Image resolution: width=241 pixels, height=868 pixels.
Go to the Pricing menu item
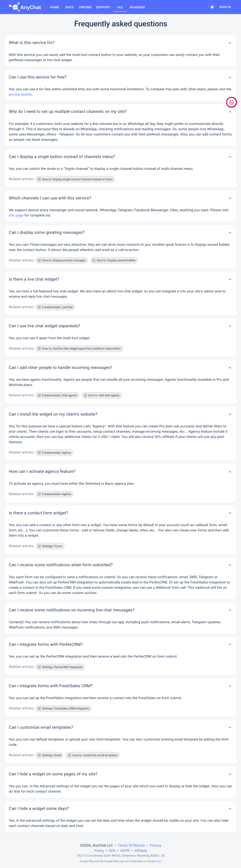pos(86,7)
